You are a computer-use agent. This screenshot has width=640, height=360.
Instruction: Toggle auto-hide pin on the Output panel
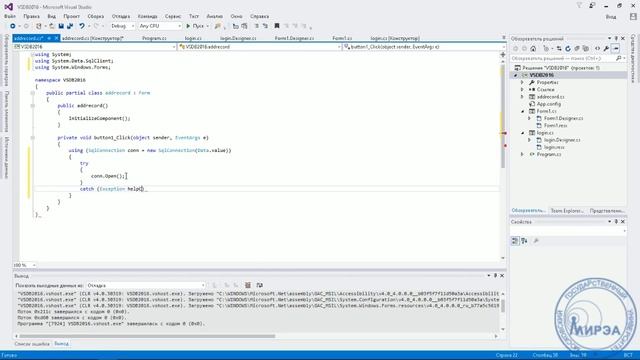point(495,276)
